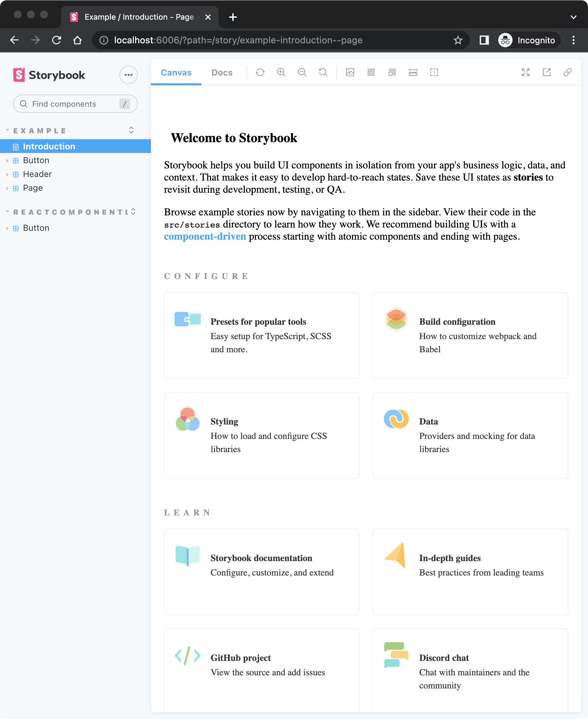Image resolution: width=588 pixels, height=719 pixels.
Task: Click the Styling color circles icon
Action: pyautogui.click(x=188, y=419)
